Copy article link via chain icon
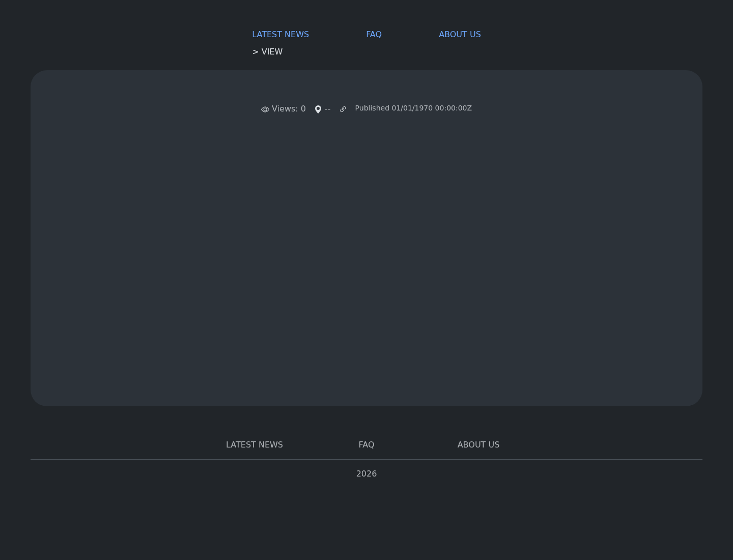The image size is (733, 560). 343,109
